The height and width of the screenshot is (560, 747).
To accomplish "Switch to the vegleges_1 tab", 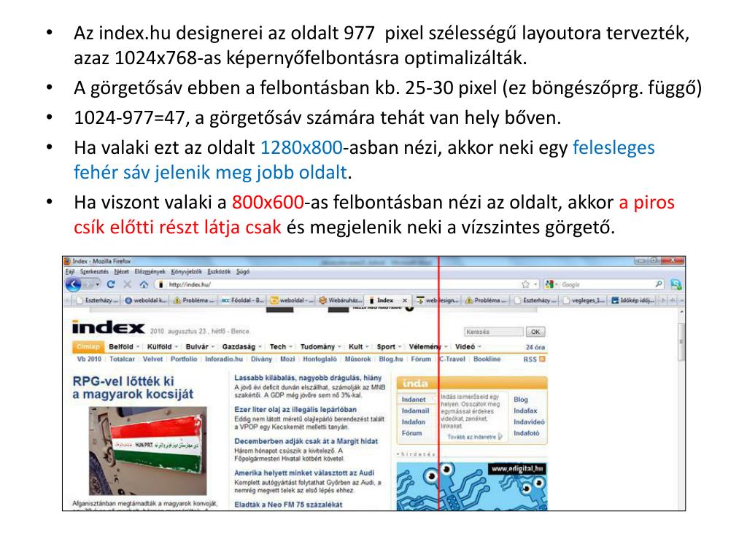I will (x=584, y=300).
